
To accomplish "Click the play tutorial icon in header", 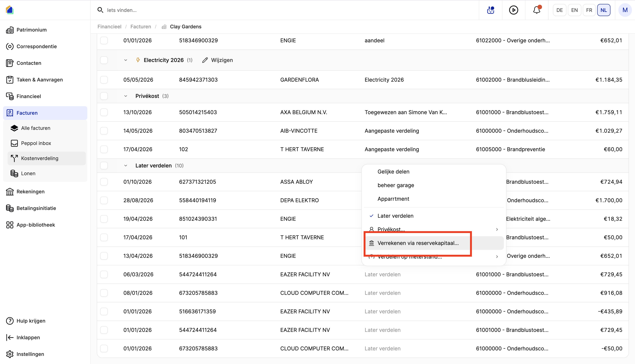I will pyautogui.click(x=513, y=10).
